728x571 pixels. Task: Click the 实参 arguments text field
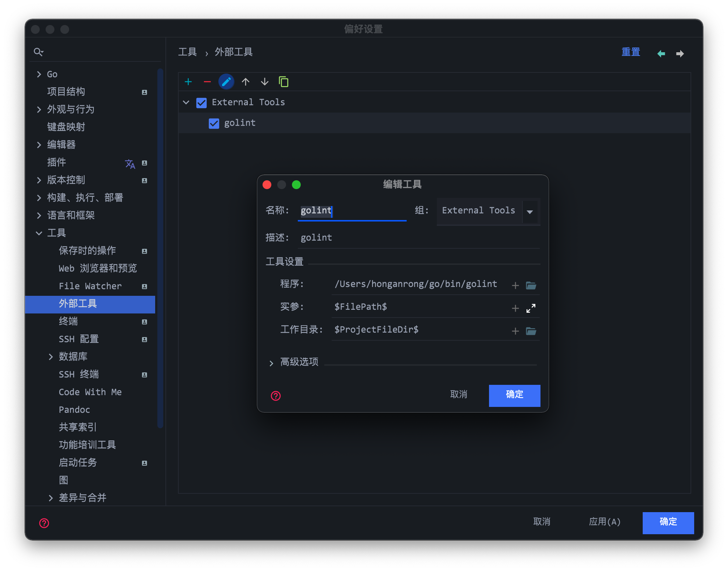click(x=415, y=307)
